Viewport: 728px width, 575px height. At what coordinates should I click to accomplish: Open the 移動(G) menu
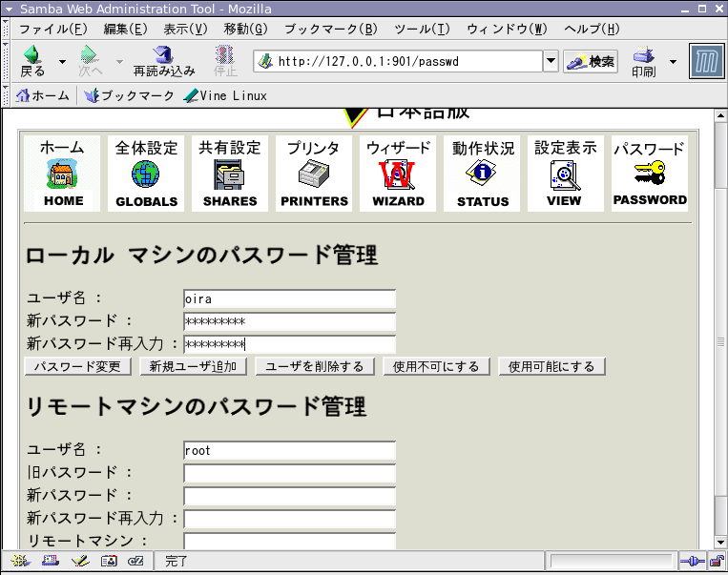click(x=245, y=29)
